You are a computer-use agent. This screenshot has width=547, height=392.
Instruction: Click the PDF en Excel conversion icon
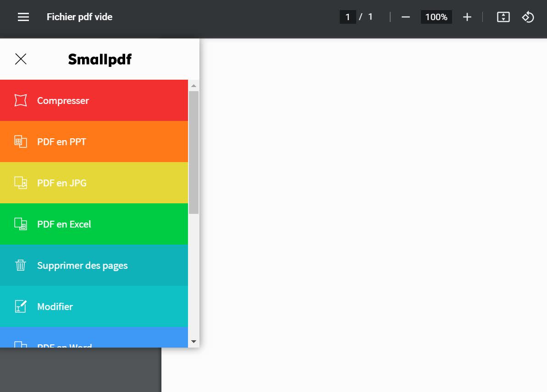(21, 224)
